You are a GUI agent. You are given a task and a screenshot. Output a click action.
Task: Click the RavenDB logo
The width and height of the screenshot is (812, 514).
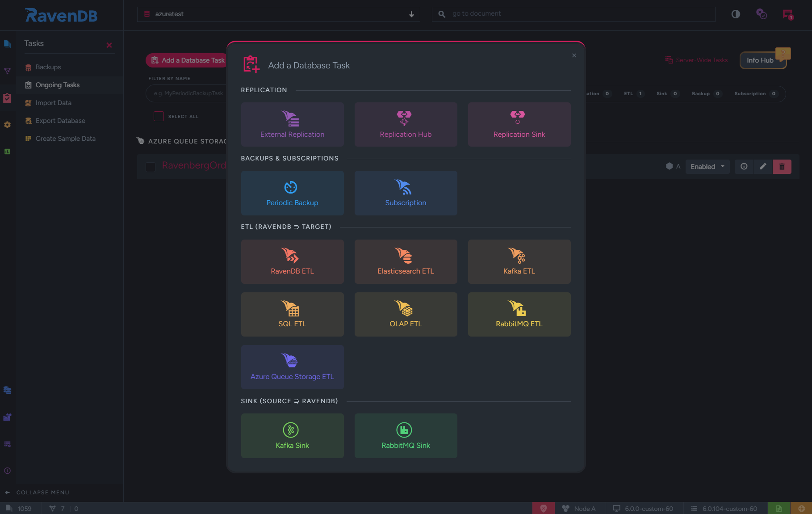62,15
